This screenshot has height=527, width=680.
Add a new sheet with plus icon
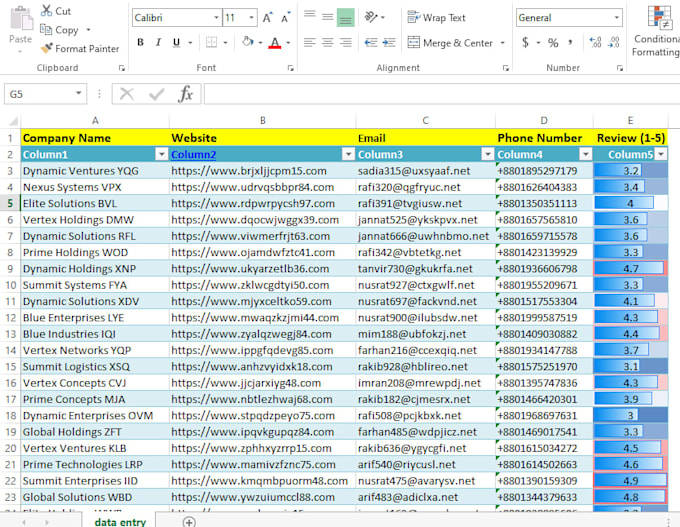tap(189, 522)
